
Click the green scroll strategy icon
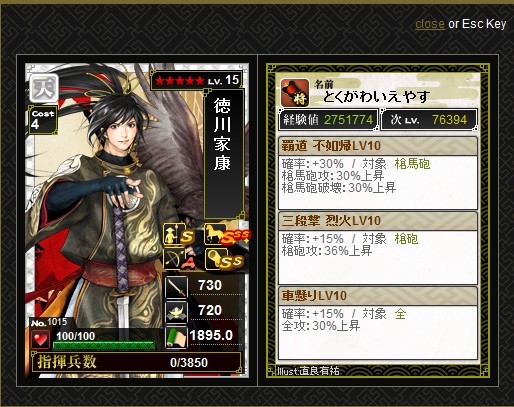point(176,337)
